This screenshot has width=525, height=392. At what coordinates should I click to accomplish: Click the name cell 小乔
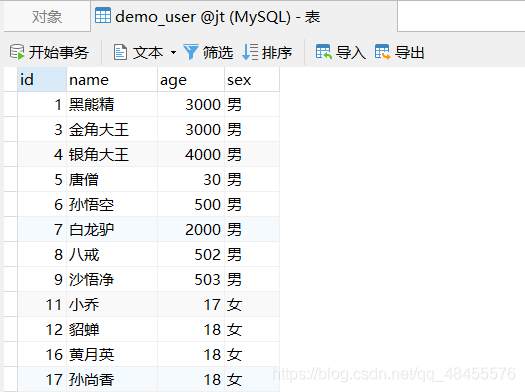pyautogui.click(x=112, y=305)
